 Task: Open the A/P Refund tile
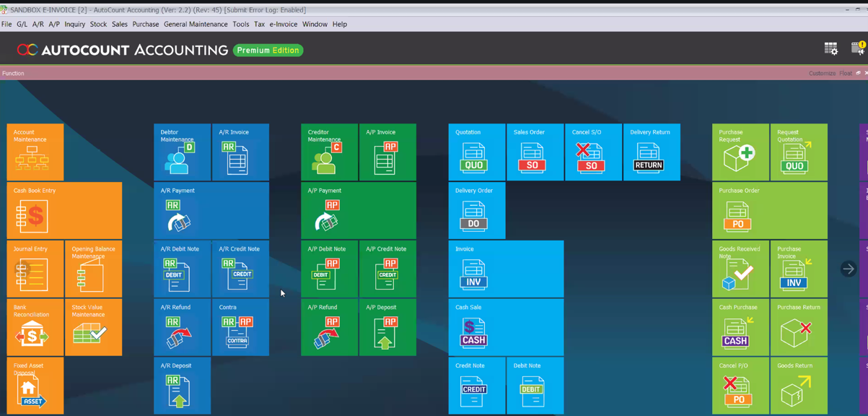pos(330,328)
